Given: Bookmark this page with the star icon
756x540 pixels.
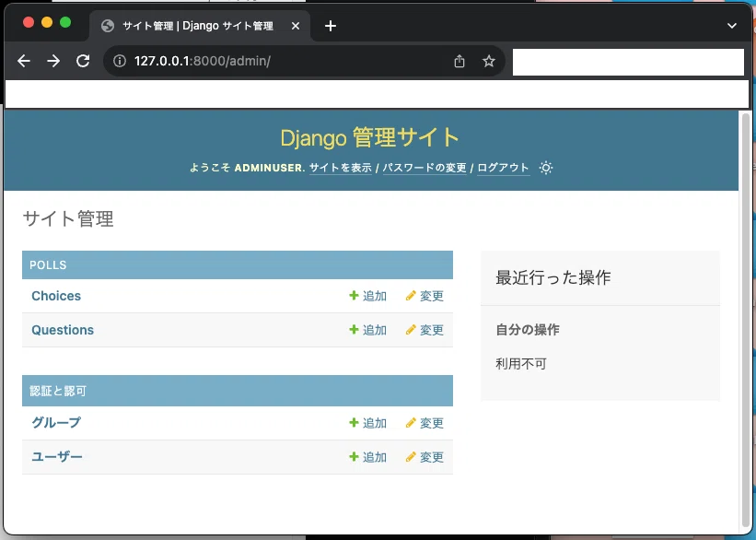Looking at the screenshot, I should pyautogui.click(x=489, y=61).
